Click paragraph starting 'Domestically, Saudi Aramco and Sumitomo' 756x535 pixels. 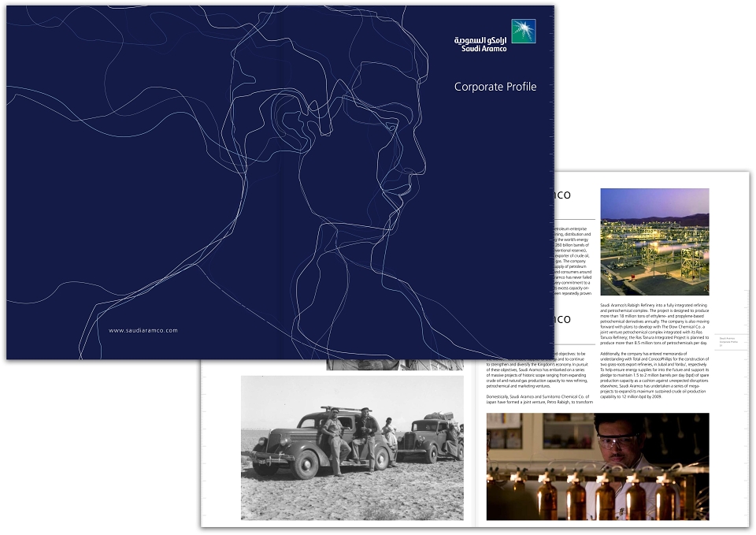pyautogui.click(x=539, y=399)
